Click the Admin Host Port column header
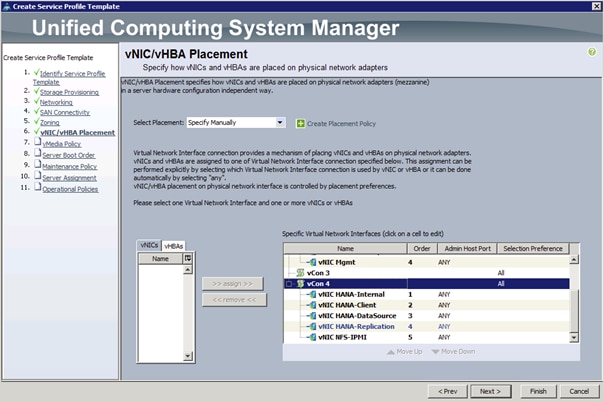 coord(467,249)
